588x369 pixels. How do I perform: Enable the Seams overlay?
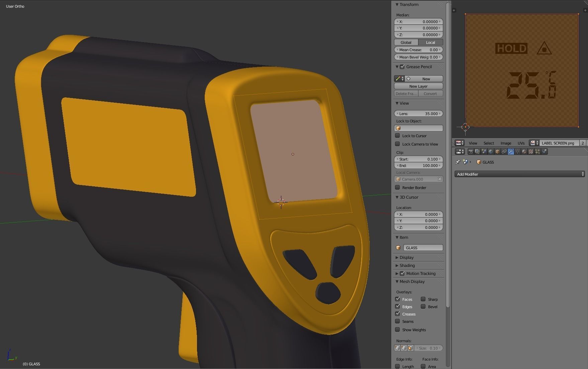[397, 321]
